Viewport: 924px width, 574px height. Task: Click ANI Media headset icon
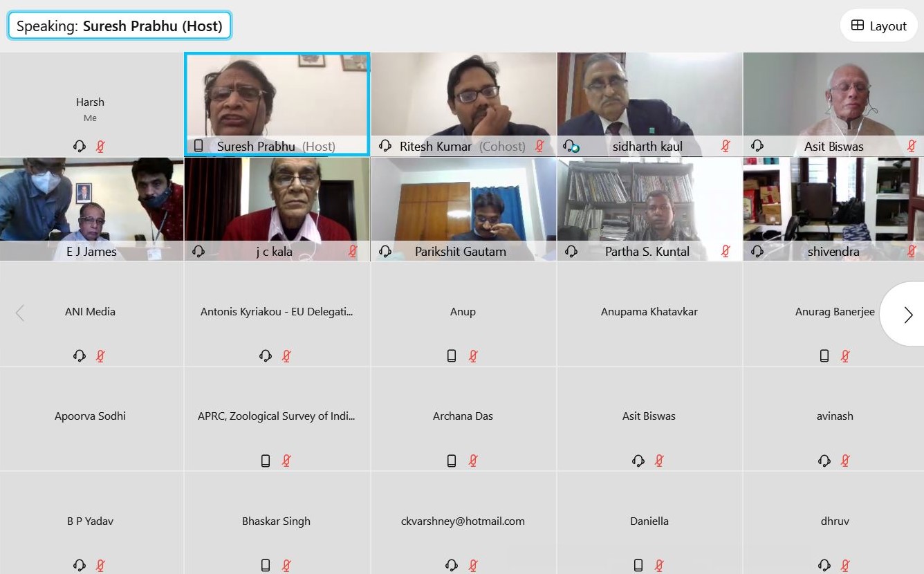pyautogui.click(x=79, y=355)
